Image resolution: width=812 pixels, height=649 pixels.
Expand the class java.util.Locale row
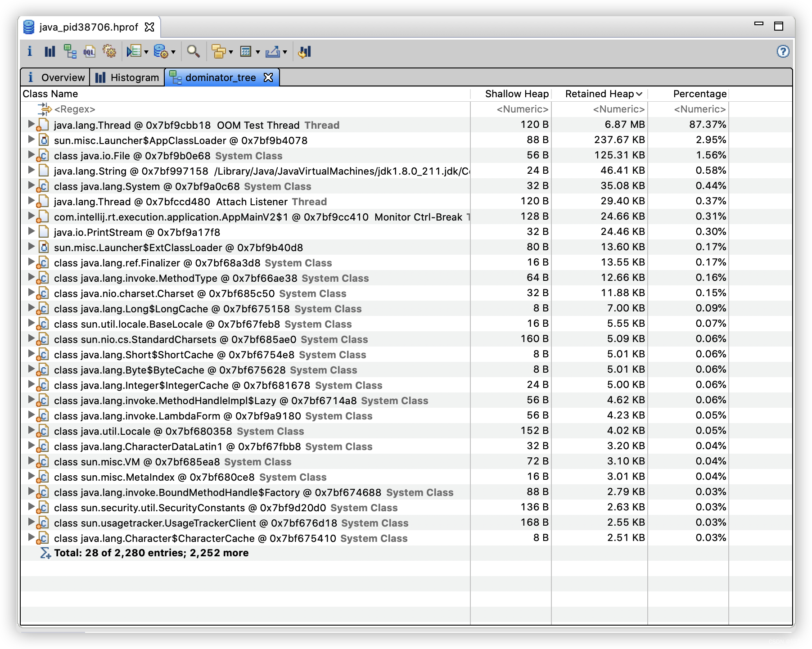click(x=31, y=430)
